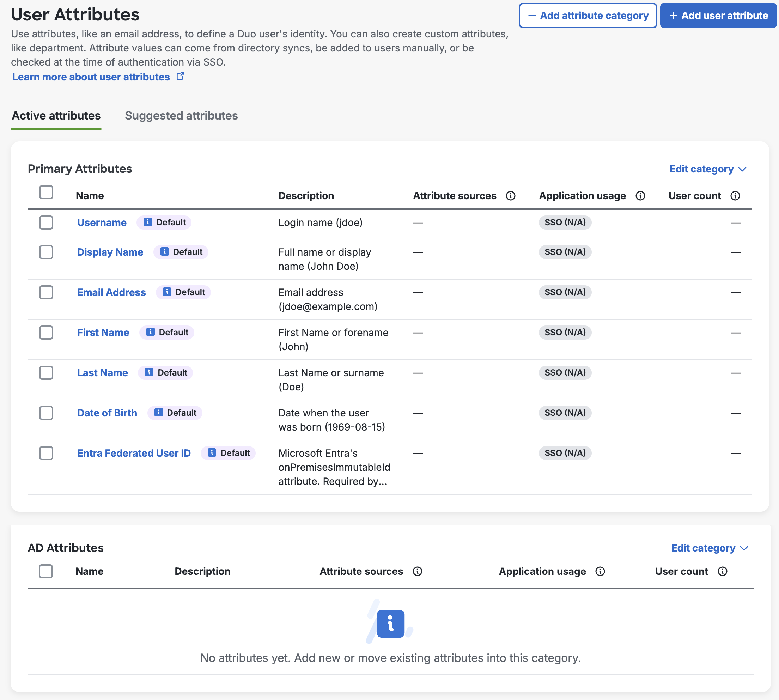Open the Display Name attribute link
The image size is (779, 700).
(110, 252)
